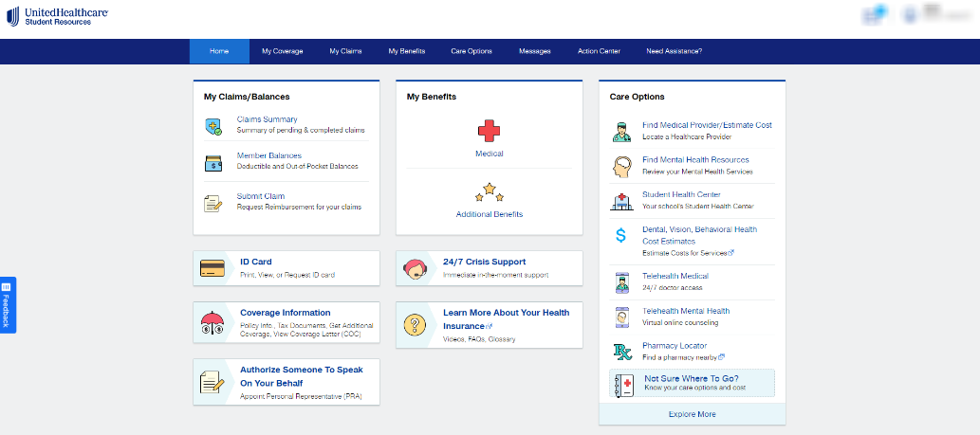Open the Coverage Information link

coord(286,313)
